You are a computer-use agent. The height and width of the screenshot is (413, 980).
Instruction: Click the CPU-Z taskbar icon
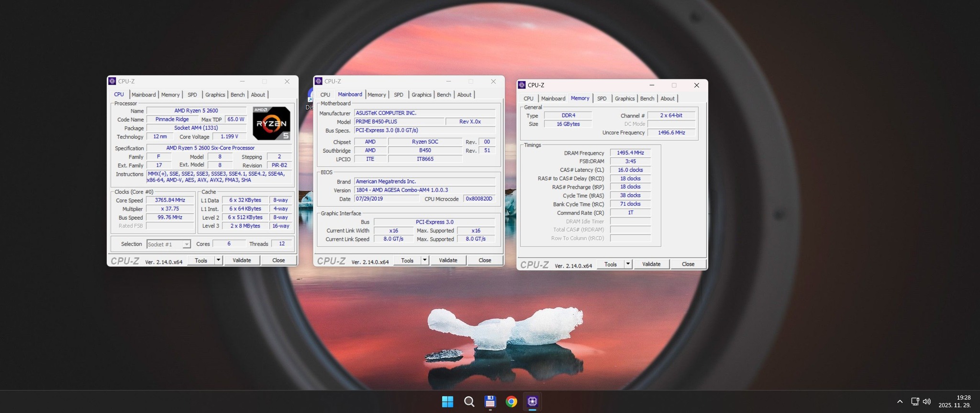(532, 402)
